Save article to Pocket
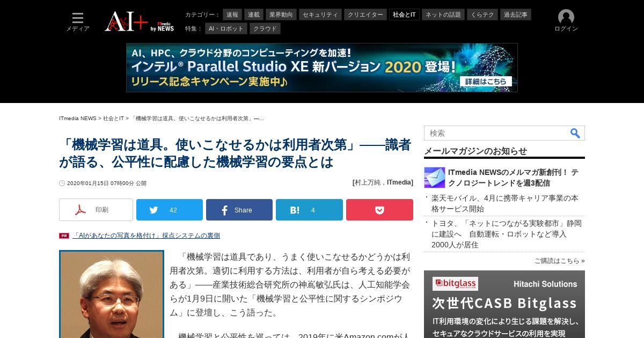Screen dimensions: 644x338 [x=379, y=210]
